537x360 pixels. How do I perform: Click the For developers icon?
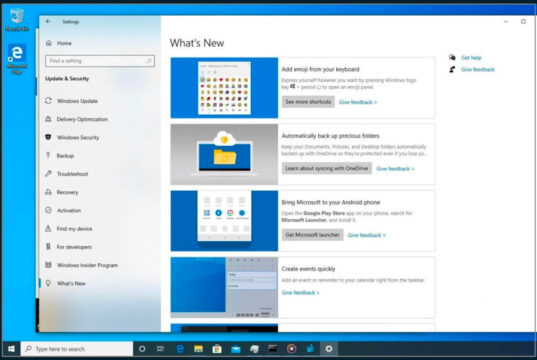tap(48, 247)
